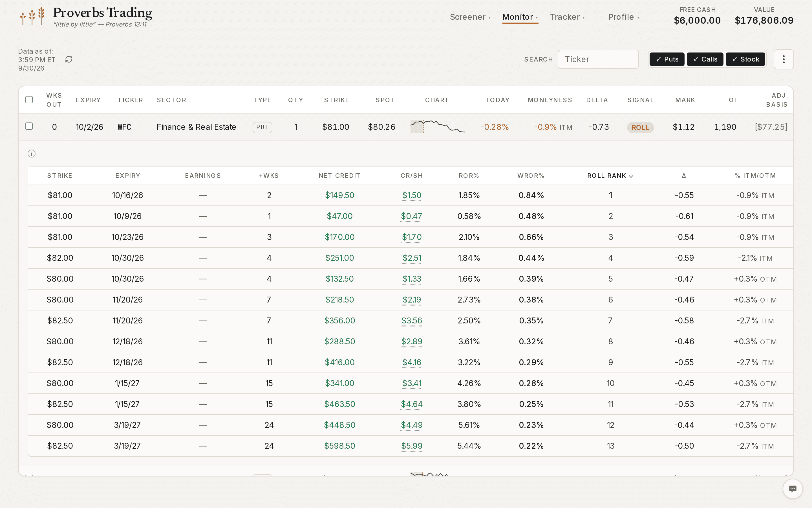812x508 pixels.
Task: Click the $341.00 net credit value
Action: click(x=339, y=383)
